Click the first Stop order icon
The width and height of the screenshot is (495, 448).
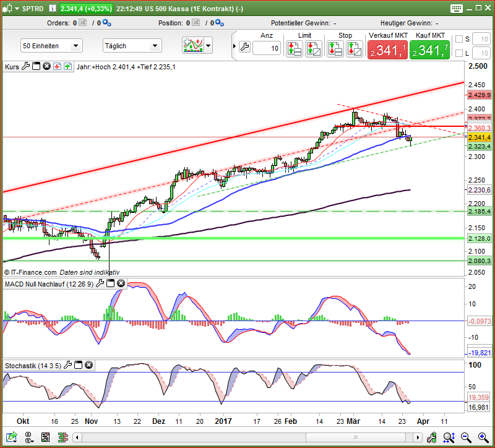coord(335,49)
